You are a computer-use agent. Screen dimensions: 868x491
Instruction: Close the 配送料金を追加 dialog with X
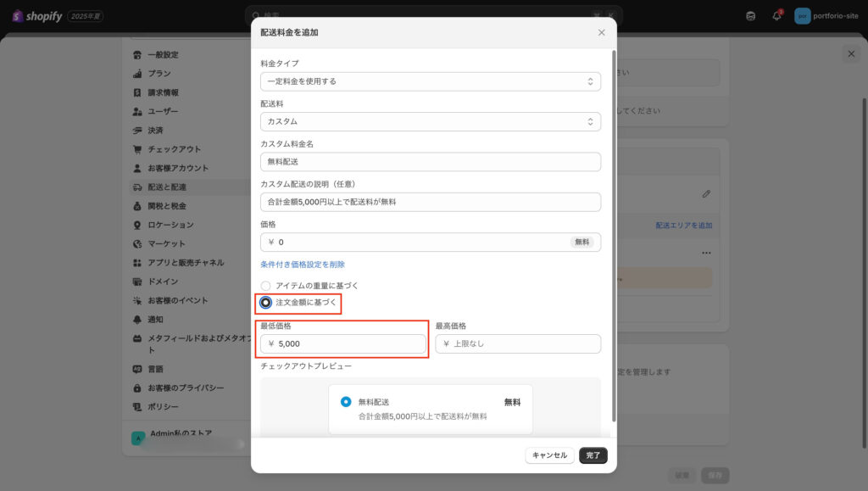(x=602, y=32)
